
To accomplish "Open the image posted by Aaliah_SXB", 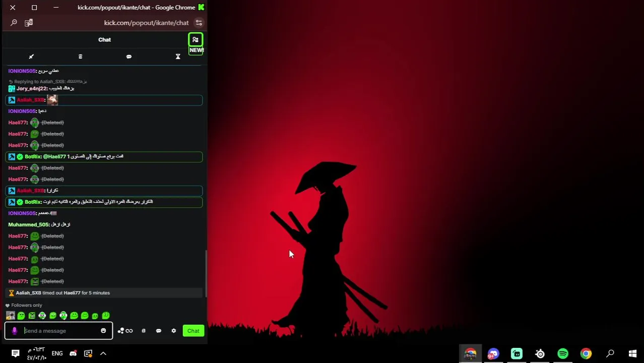I will (x=52, y=100).
